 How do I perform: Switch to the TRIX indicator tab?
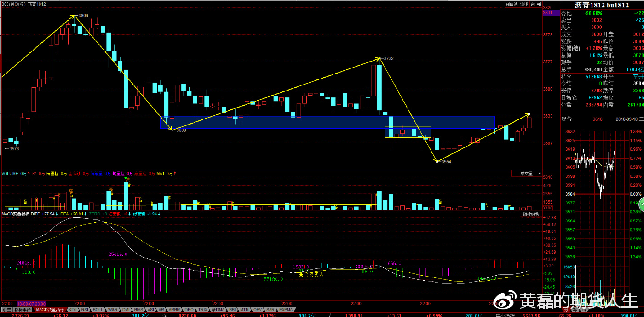202,310
